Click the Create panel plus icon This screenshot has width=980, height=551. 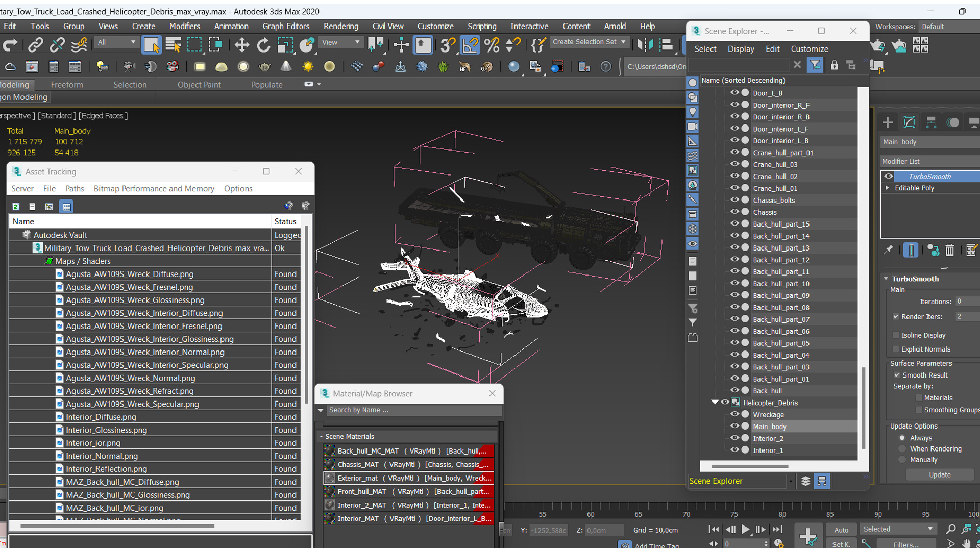(888, 122)
